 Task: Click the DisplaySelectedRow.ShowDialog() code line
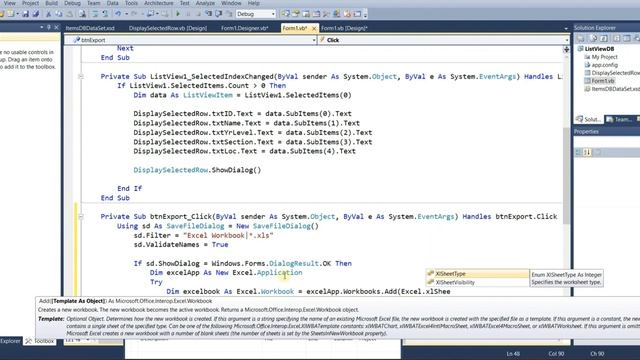point(197,170)
